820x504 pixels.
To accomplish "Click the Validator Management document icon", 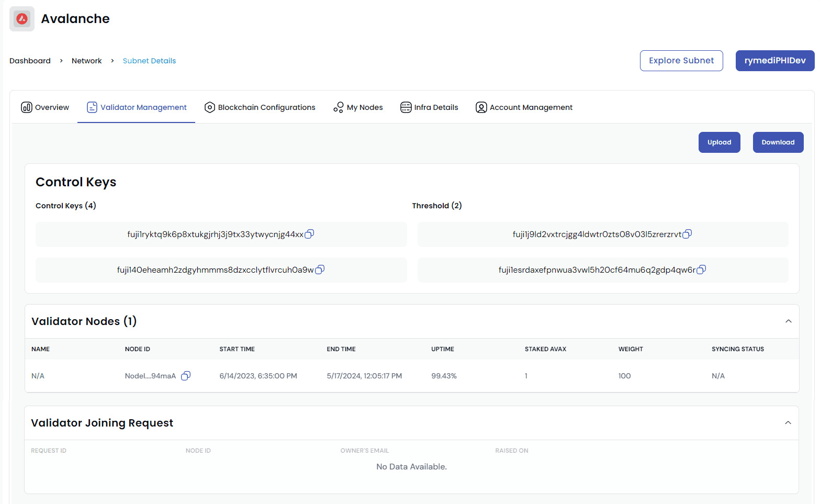I will (92, 107).
